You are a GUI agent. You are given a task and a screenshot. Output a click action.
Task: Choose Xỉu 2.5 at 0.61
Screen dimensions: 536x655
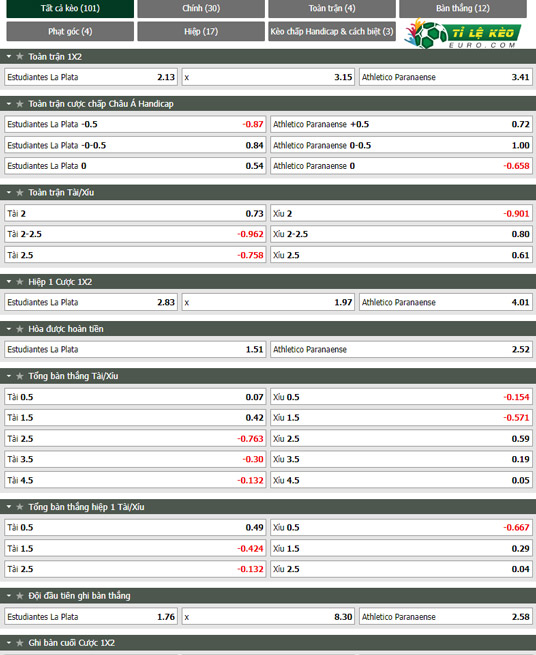(401, 255)
